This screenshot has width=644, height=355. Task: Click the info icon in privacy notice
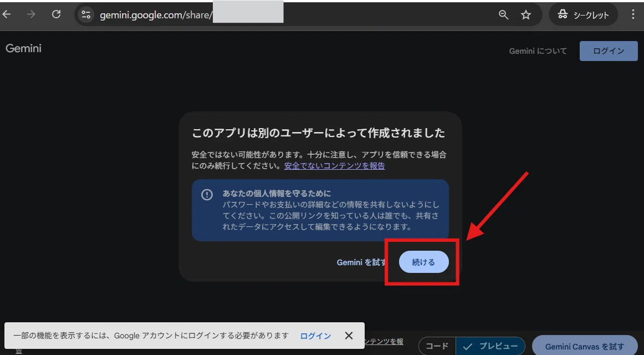(207, 194)
